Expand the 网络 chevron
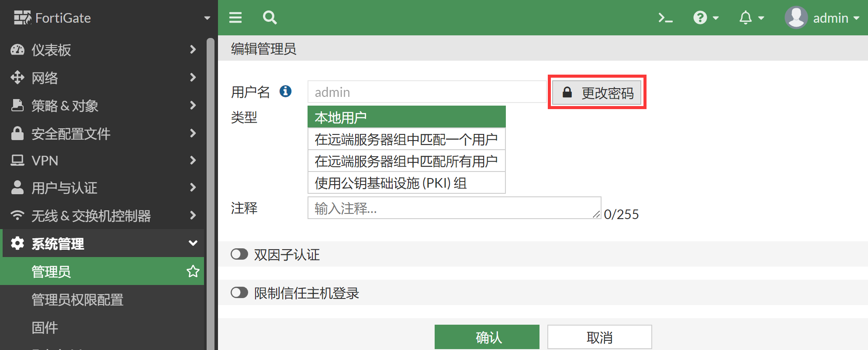This screenshot has width=868, height=350. 193,77
